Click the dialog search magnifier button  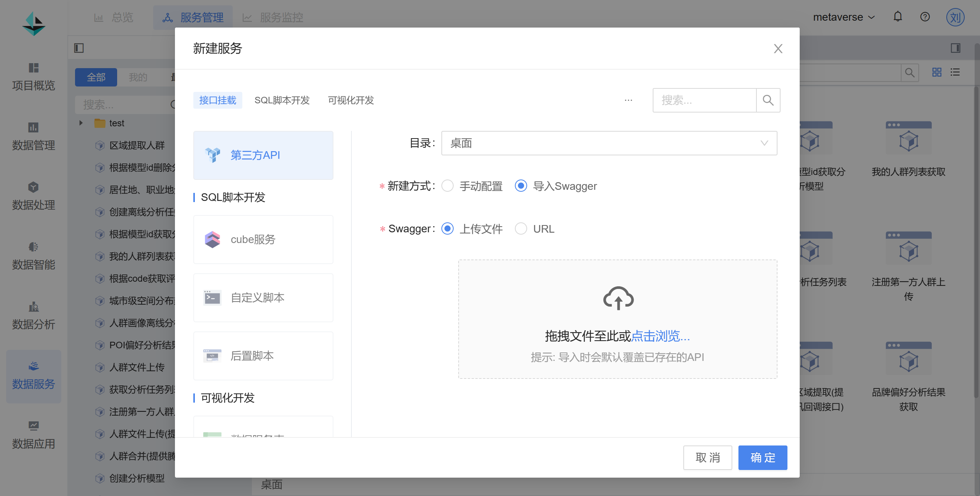[x=768, y=100]
